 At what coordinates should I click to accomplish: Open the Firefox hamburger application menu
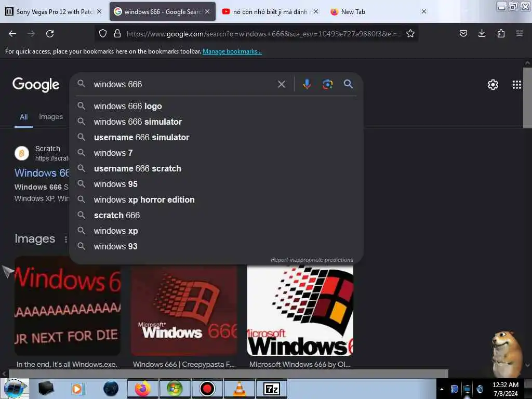tap(520, 33)
